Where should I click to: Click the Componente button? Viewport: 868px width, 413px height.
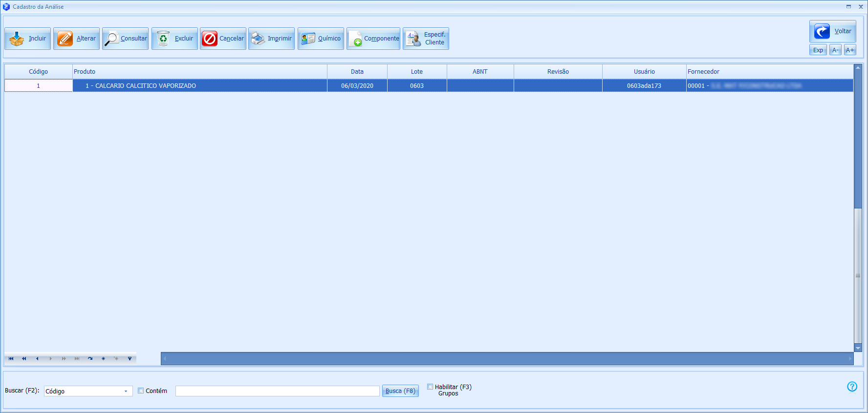tap(373, 39)
